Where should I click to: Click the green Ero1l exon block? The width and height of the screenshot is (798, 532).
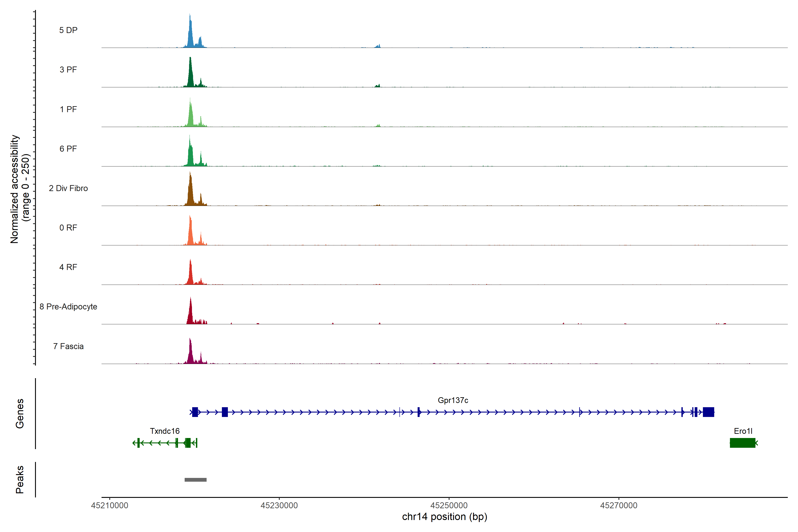pyautogui.click(x=742, y=443)
